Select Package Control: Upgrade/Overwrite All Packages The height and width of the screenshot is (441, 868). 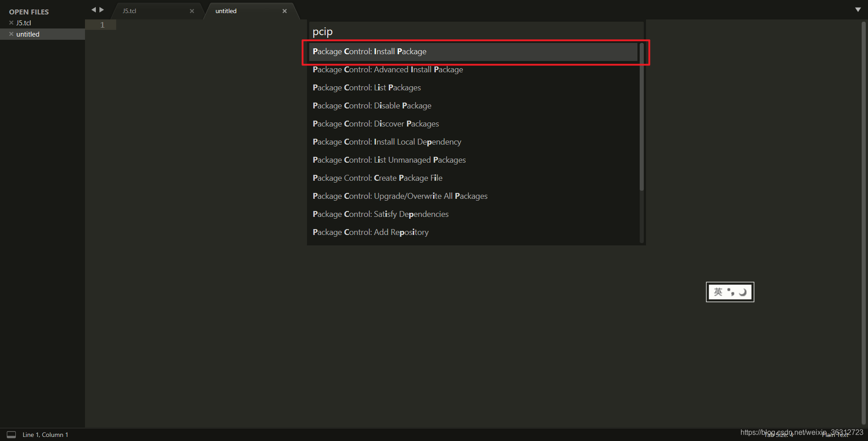coord(473,196)
